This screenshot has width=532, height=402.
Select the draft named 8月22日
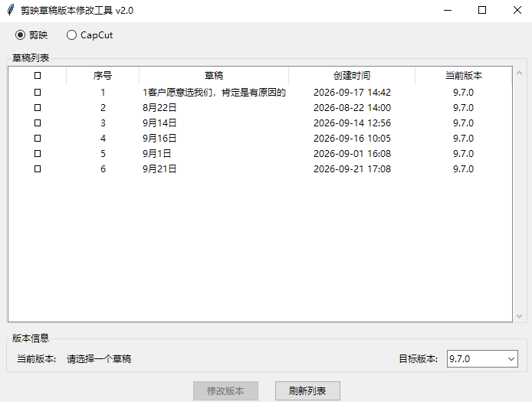159,107
